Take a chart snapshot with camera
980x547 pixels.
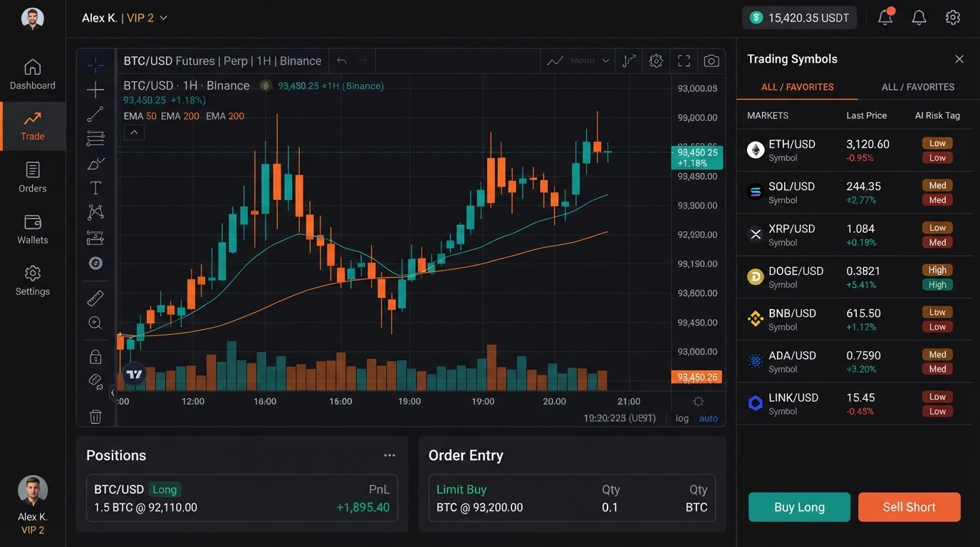tap(711, 61)
